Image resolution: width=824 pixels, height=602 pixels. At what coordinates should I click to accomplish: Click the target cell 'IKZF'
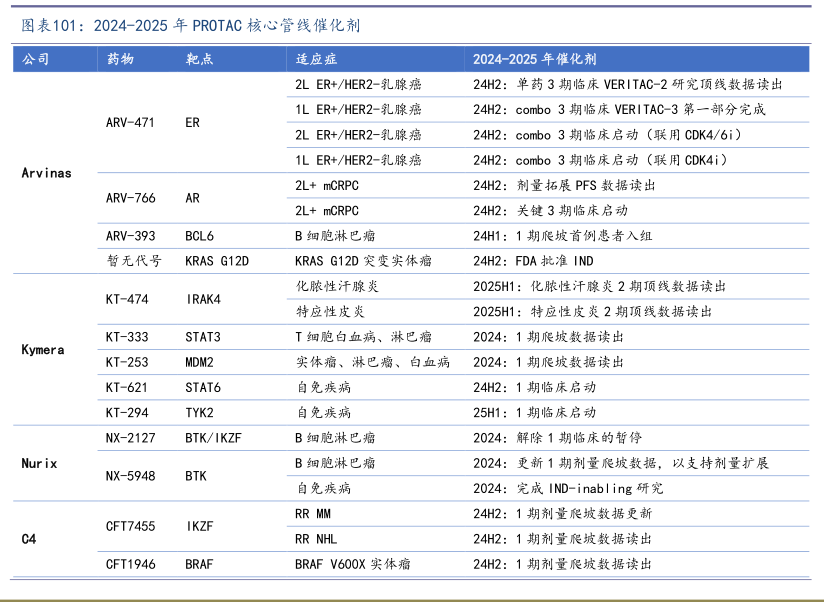(199, 526)
